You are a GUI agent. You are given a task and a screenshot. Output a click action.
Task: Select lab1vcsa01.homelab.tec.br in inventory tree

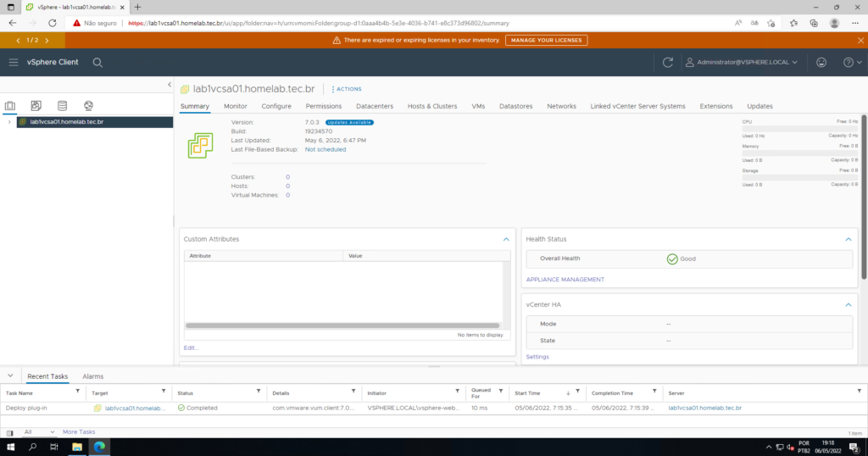click(66, 122)
